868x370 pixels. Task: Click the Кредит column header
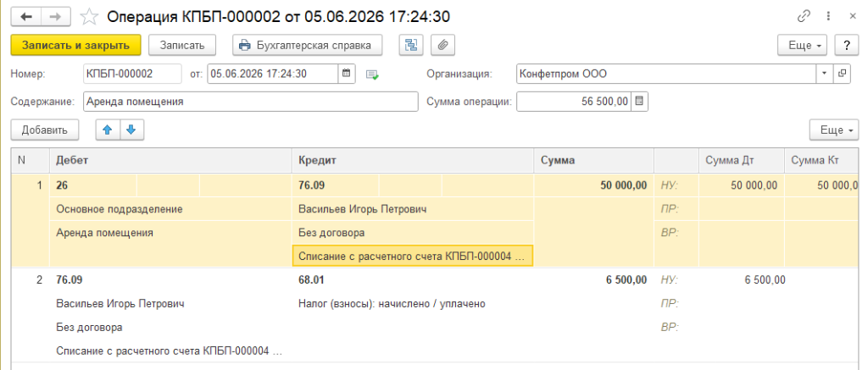(x=413, y=160)
